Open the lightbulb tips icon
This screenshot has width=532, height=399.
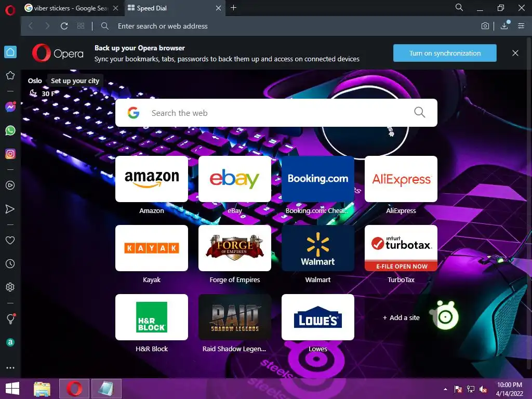(x=10, y=319)
